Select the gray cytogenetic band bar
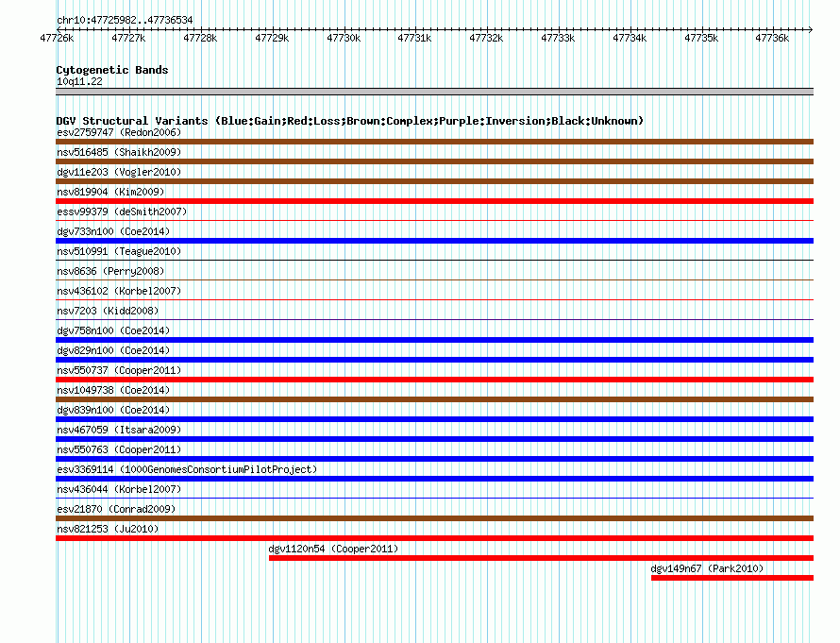The image size is (840, 643). point(434,92)
